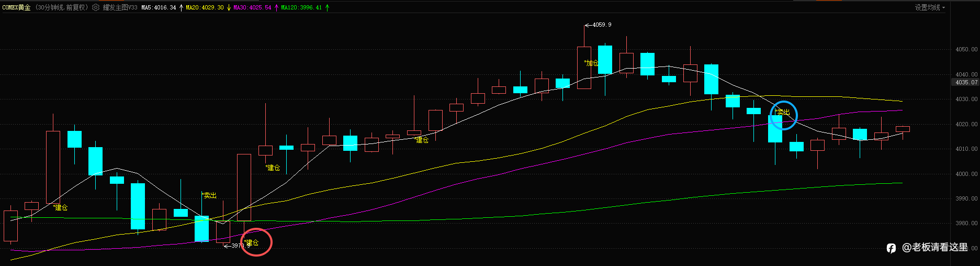Click the yellow down arrow after MA20
The height and width of the screenshot is (266, 980).
click(229, 7)
